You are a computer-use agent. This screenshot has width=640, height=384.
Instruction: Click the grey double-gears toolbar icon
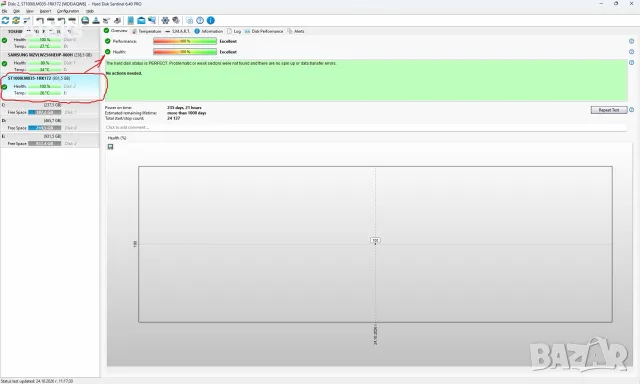click(x=176, y=20)
